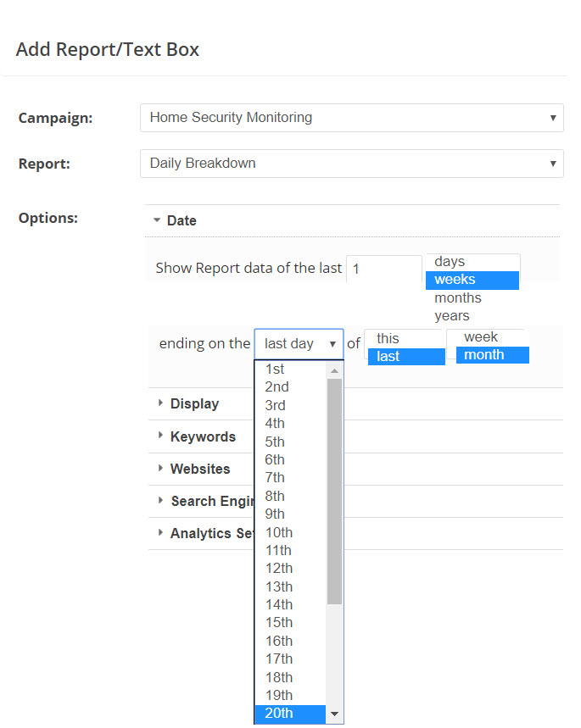Click the day list scrollbar thumb
The image size is (581, 728).
(x=335, y=492)
